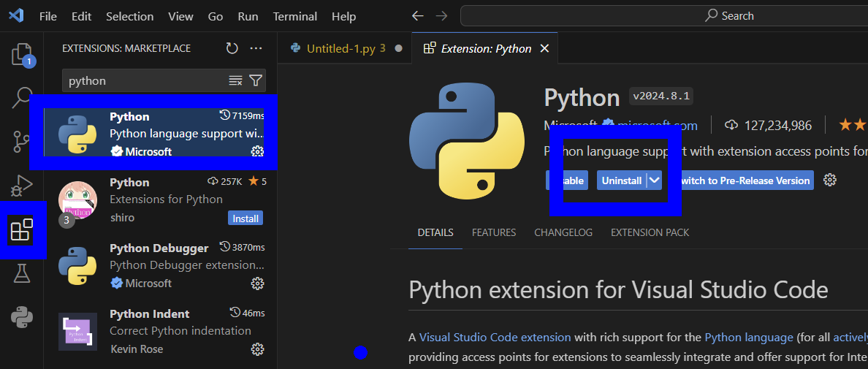Go back using the left arrow
Screen dimensions: 868x369
(x=417, y=16)
